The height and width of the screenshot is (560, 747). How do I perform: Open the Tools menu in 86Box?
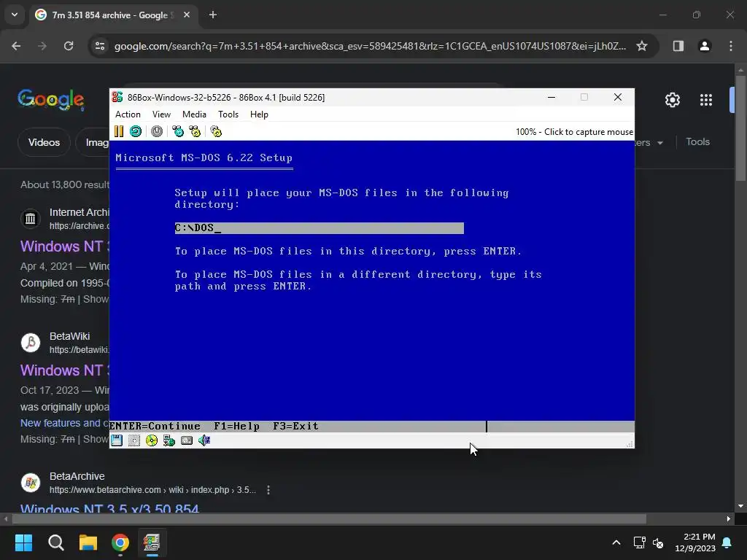pos(228,114)
